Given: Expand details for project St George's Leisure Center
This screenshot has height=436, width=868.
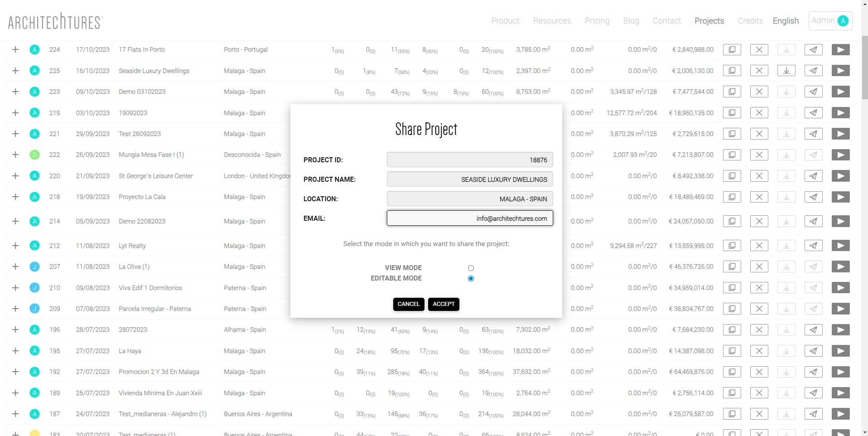Looking at the screenshot, I should (x=15, y=176).
